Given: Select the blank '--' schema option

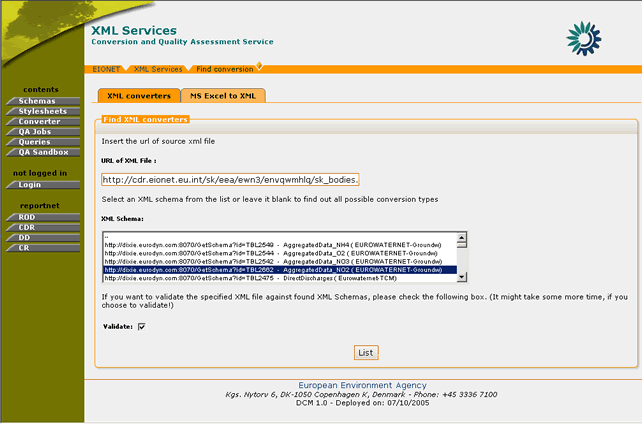Looking at the screenshot, I should pyautogui.click(x=280, y=237).
